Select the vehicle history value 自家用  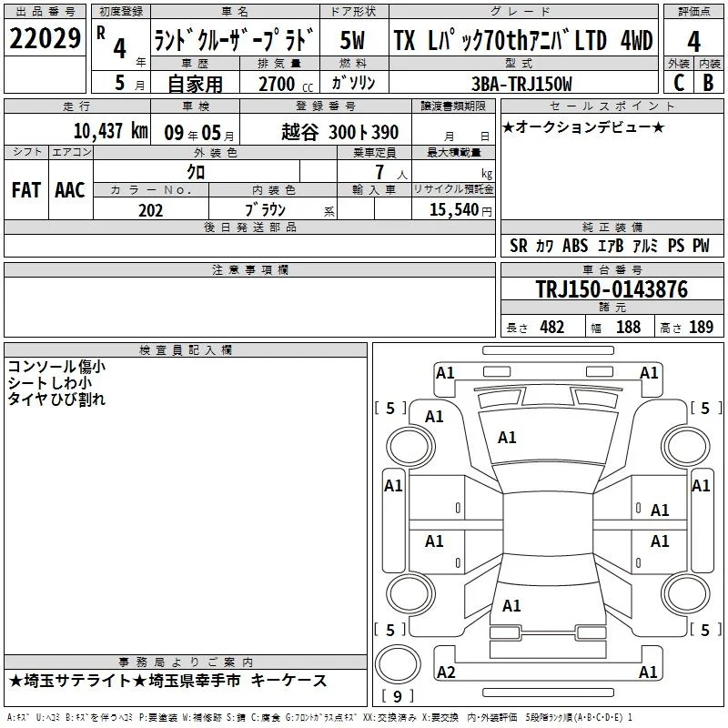[195, 84]
